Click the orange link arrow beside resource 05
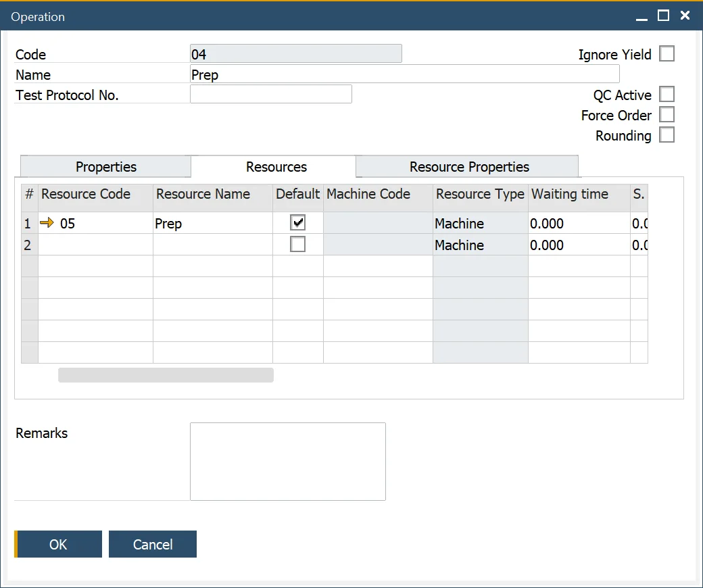This screenshot has width=703, height=588. (47, 223)
